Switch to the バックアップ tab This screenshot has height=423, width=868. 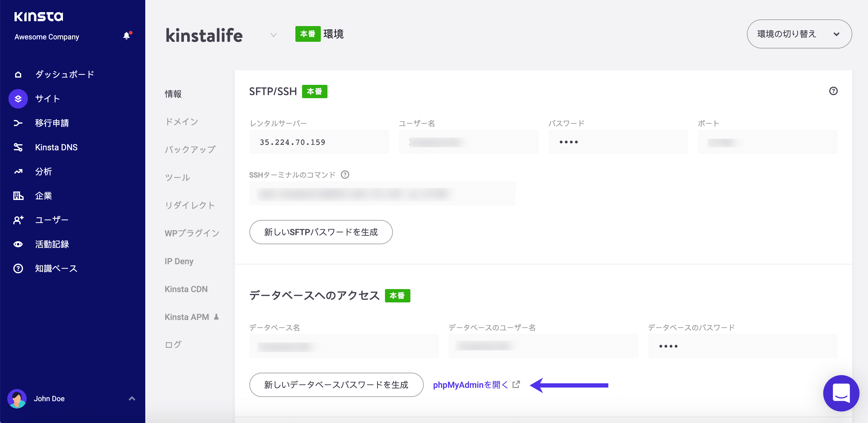pos(190,149)
